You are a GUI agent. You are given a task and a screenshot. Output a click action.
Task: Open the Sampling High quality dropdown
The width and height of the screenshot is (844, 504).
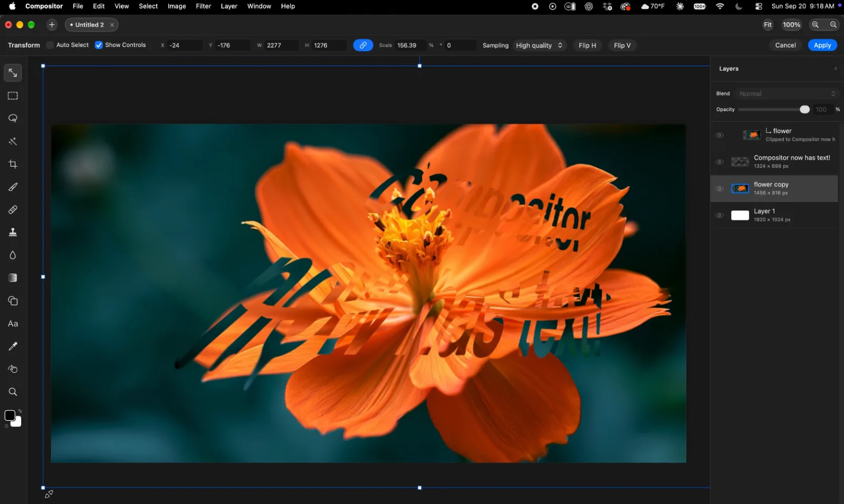coord(540,45)
